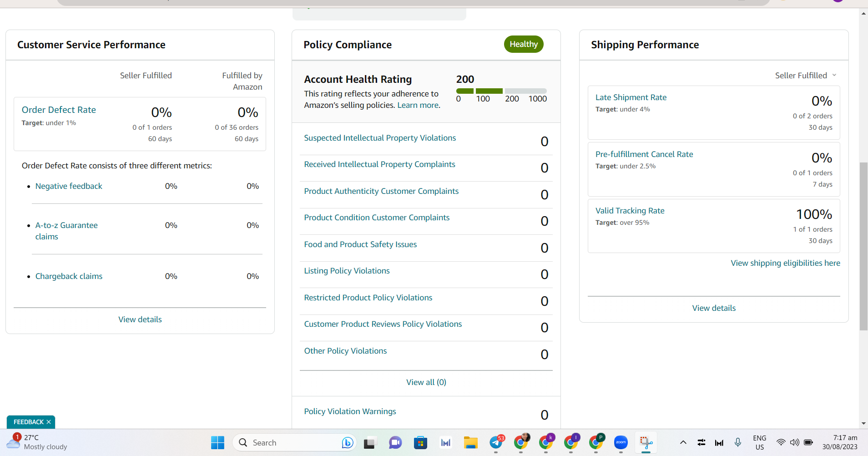The width and height of the screenshot is (868, 456).
Task: Click the microphone tray icon
Action: coord(738,442)
